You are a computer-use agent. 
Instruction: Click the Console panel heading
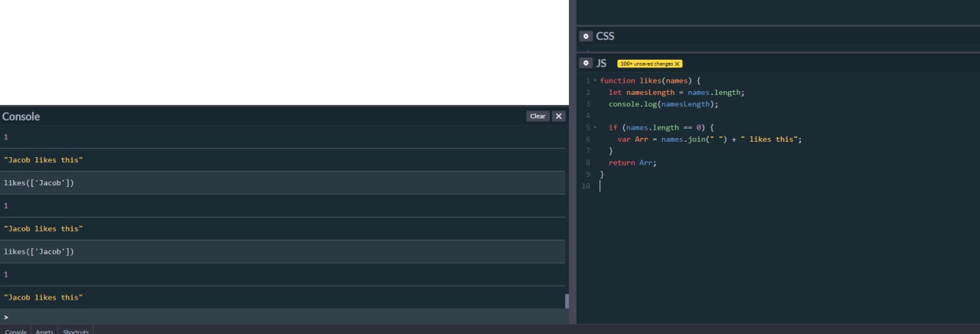[21, 116]
